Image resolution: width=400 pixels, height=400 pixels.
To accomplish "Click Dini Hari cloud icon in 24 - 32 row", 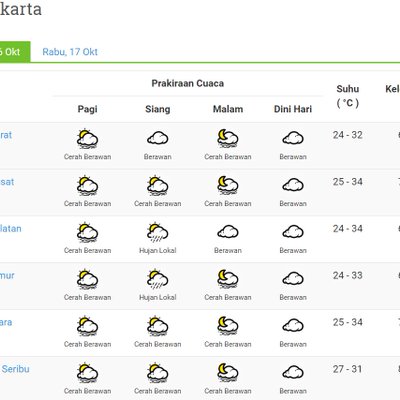I will 293,138.
